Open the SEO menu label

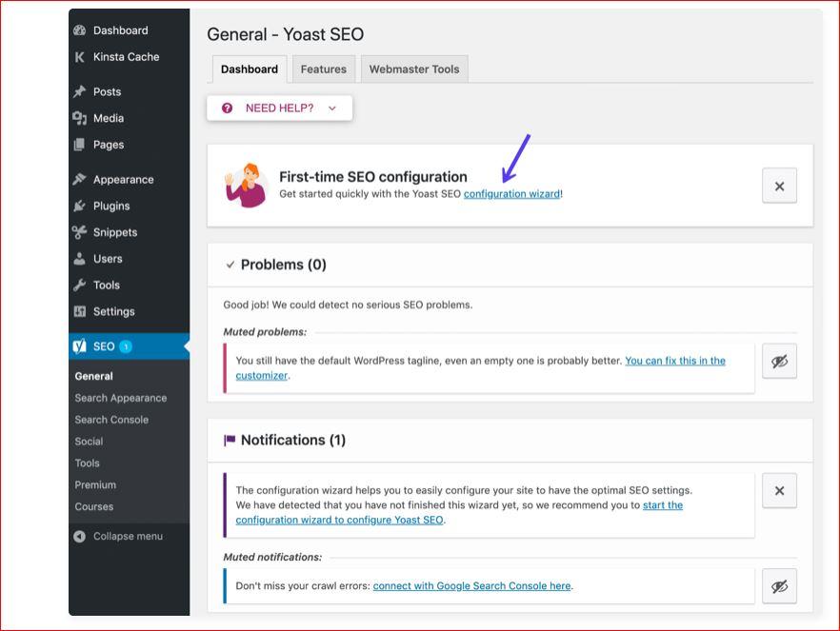pos(104,346)
